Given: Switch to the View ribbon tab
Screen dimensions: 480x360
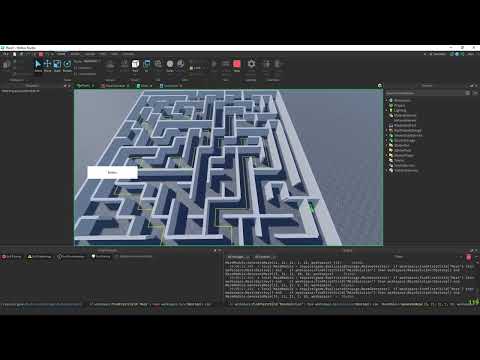Looking at the screenshot, I should (x=114, y=54).
